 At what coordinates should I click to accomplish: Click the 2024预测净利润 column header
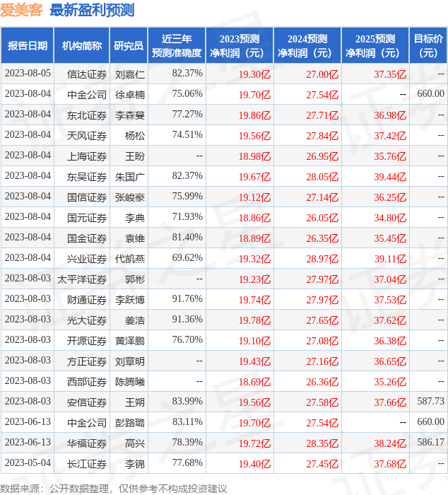click(307, 45)
